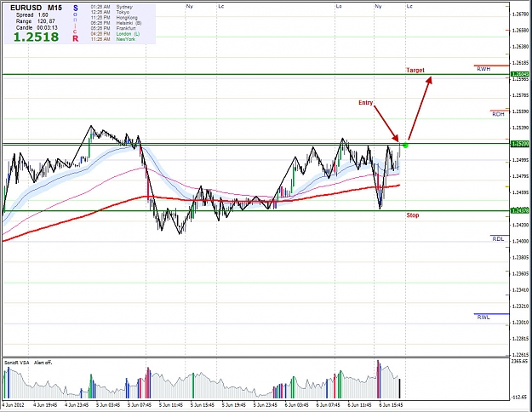Click the 1.25785 price axis label
The width and height of the screenshot is (532, 412).
[520, 95]
